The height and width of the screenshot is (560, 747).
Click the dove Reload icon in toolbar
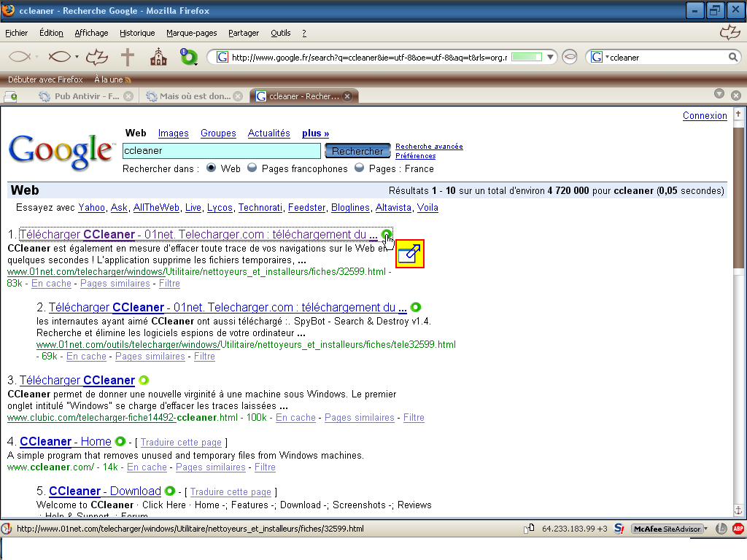(x=96, y=57)
